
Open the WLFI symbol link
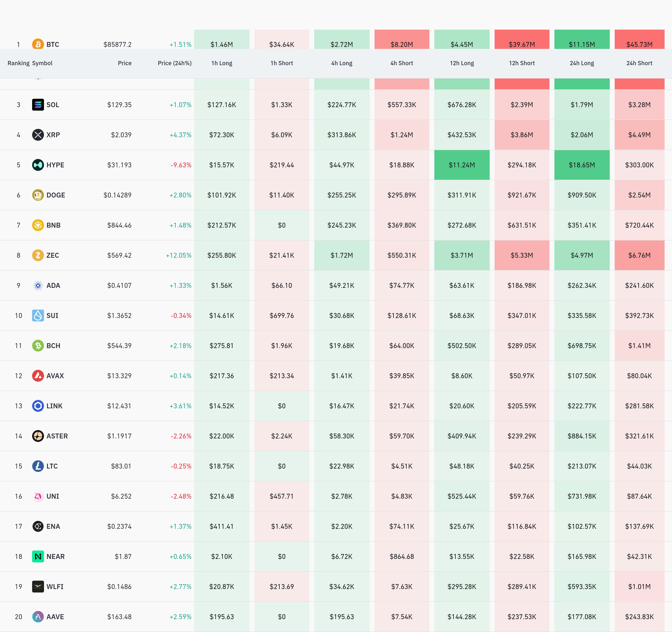click(55, 586)
